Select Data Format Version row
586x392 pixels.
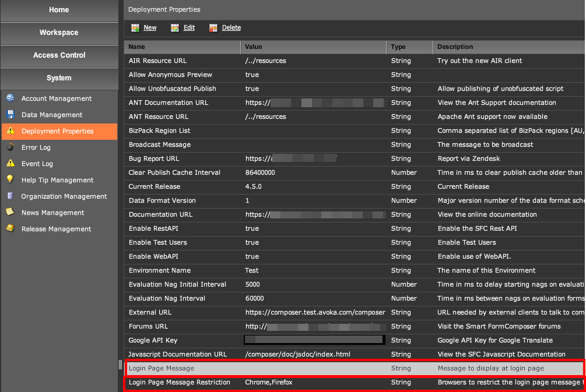355,200
